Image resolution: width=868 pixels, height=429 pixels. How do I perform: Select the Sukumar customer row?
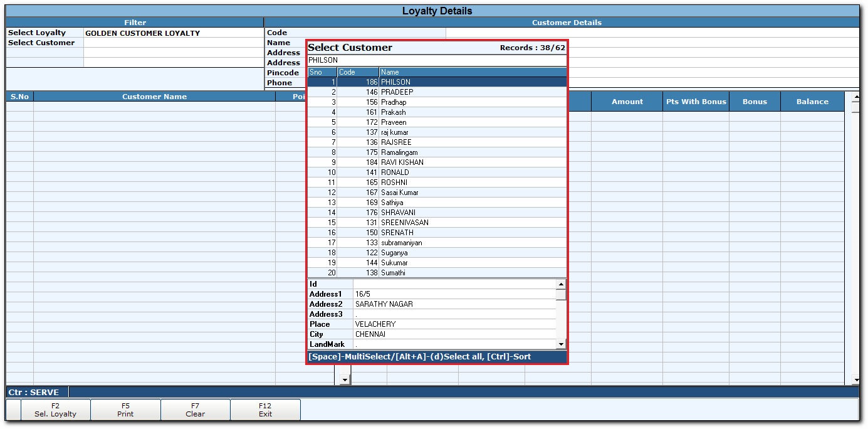click(x=437, y=263)
